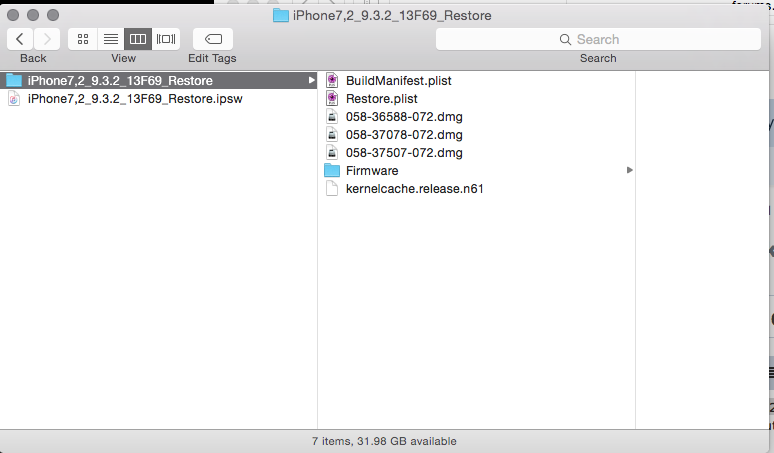
Task: Select column view button
Action: coord(138,39)
